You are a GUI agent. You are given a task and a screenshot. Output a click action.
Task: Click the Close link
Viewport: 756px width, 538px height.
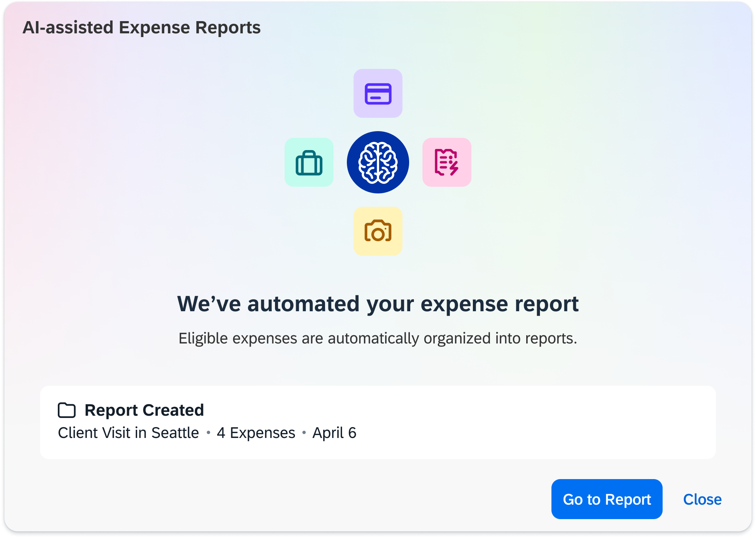(x=703, y=499)
